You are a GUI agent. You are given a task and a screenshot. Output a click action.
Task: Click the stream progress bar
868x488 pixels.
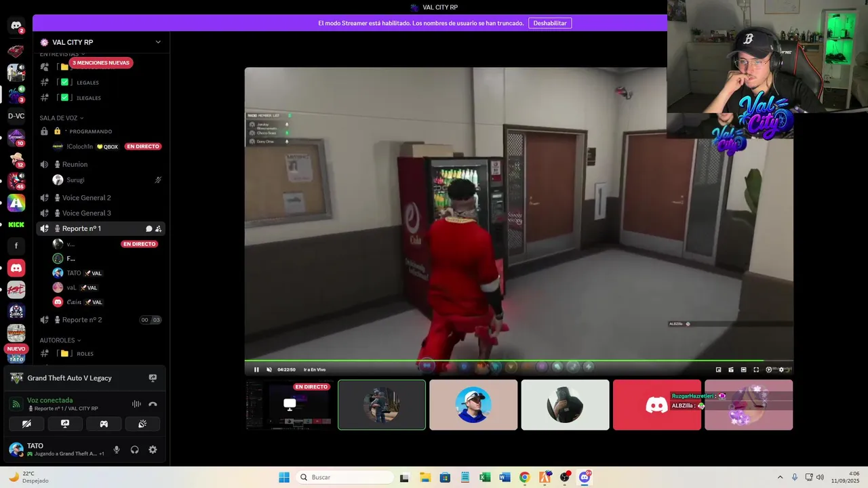(x=519, y=361)
